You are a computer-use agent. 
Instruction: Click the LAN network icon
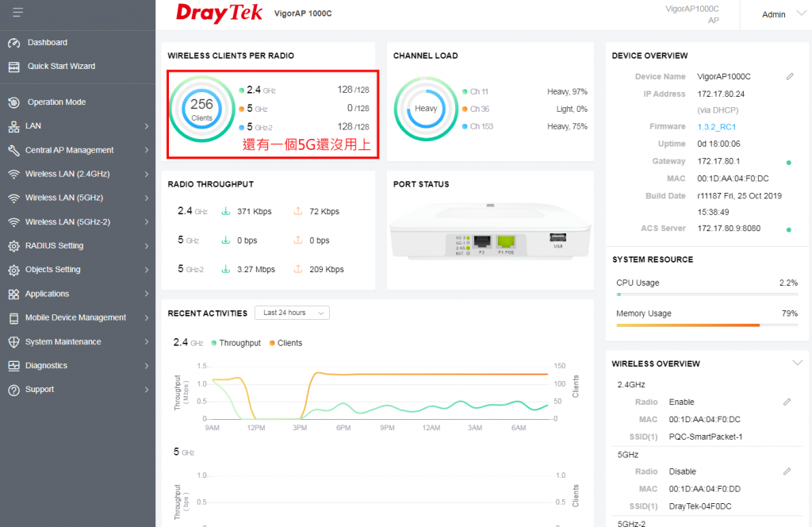pos(14,126)
